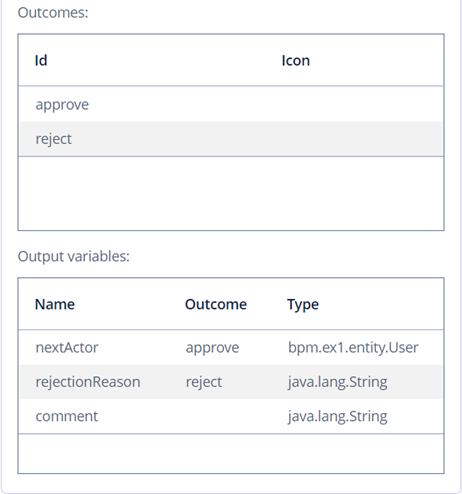Click the empty icon cell for approve

[361, 105]
